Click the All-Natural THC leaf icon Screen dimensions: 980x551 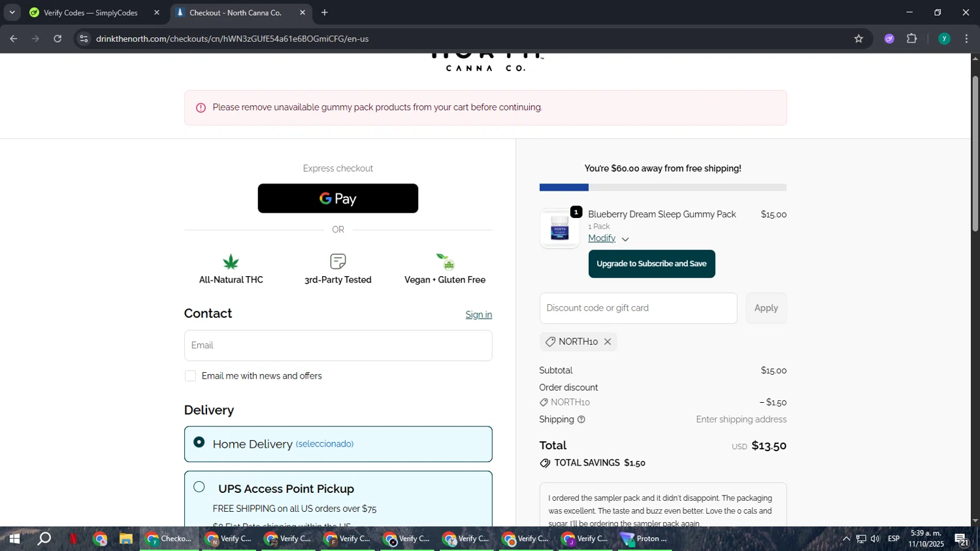click(231, 262)
